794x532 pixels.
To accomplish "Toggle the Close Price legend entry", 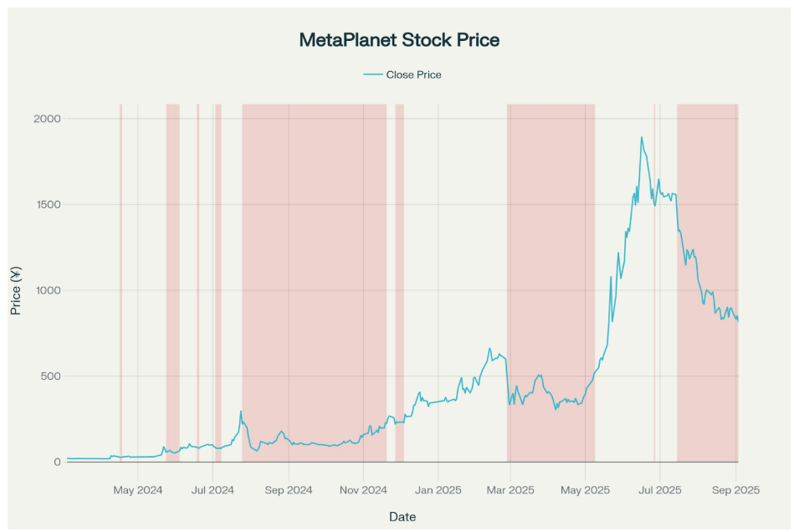I will point(413,75).
